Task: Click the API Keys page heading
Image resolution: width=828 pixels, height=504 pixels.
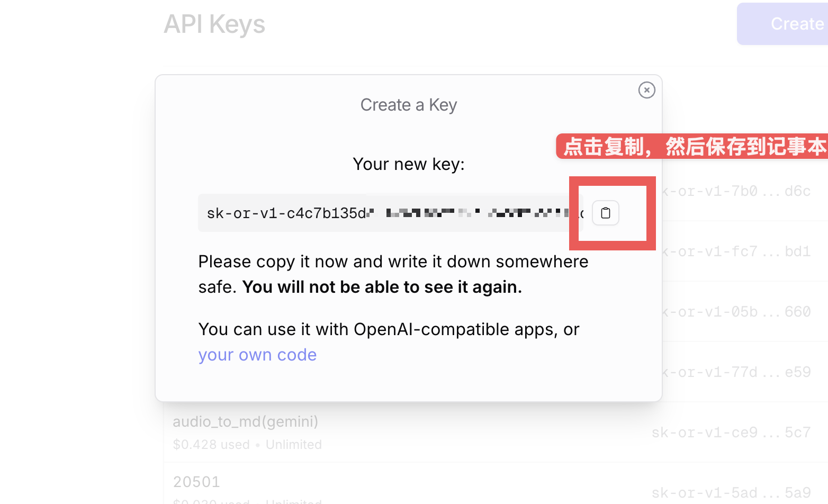Action: pos(214,24)
